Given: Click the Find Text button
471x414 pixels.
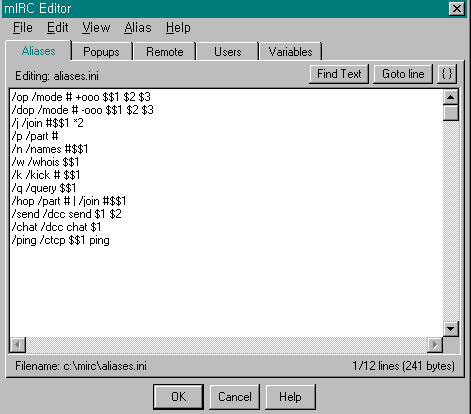Looking at the screenshot, I should pos(339,74).
